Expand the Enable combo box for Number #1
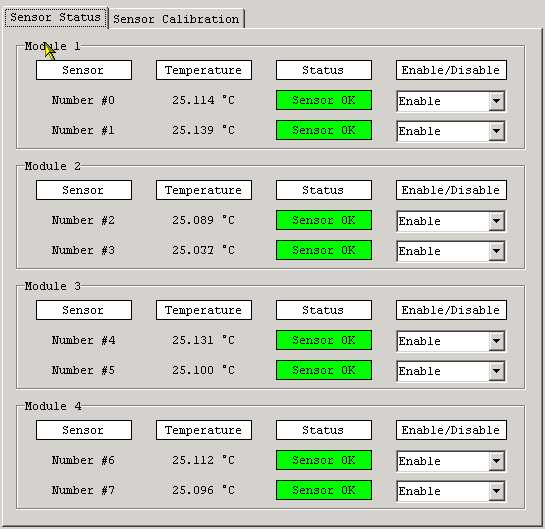 tap(450, 131)
